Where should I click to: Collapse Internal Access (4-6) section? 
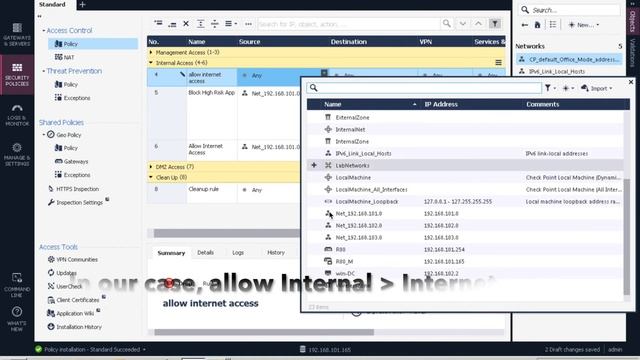[151, 63]
